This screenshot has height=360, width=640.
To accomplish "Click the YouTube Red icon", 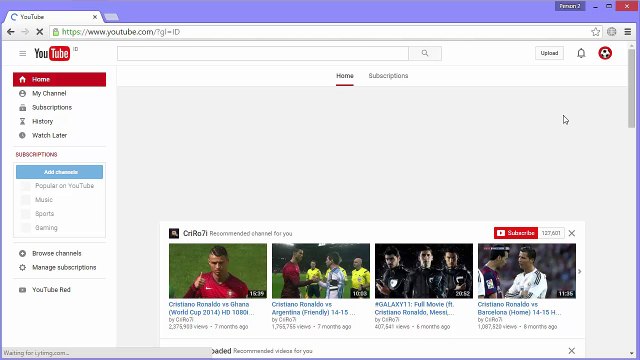I will 22,290.
